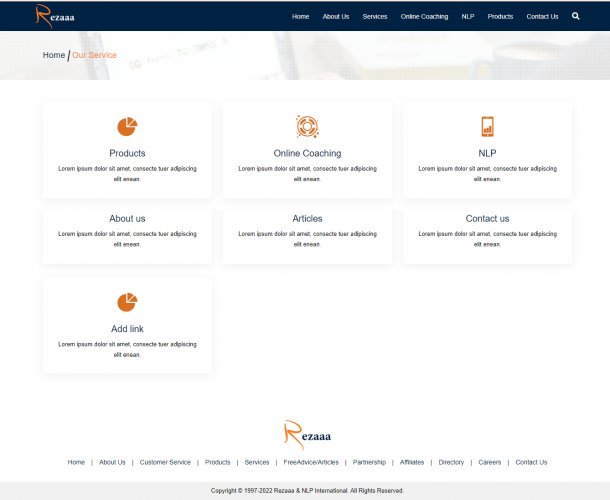This screenshot has width=610, height=500.
Task: Open About Us in the top navigation
Action: point(336,16)
